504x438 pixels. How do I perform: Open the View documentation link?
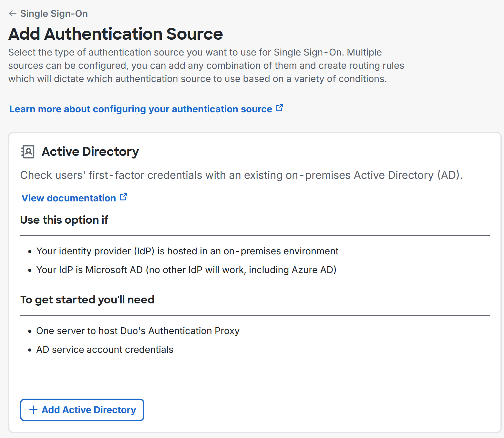coord(68,198)
